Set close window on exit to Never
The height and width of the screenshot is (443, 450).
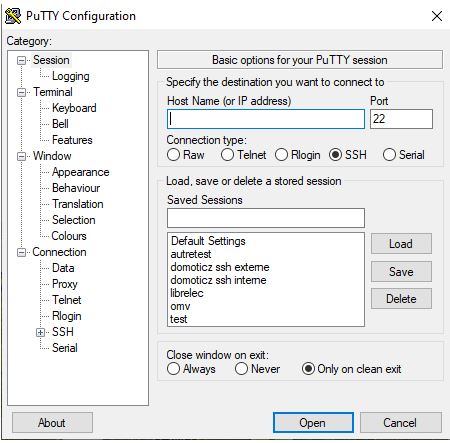pos(241,369)
